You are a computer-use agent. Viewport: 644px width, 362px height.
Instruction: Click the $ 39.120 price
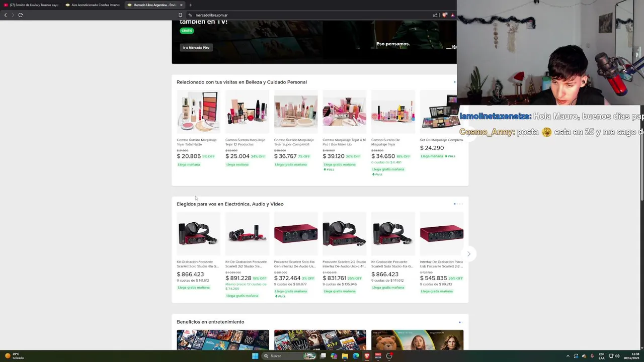click(x=334, y=156)
